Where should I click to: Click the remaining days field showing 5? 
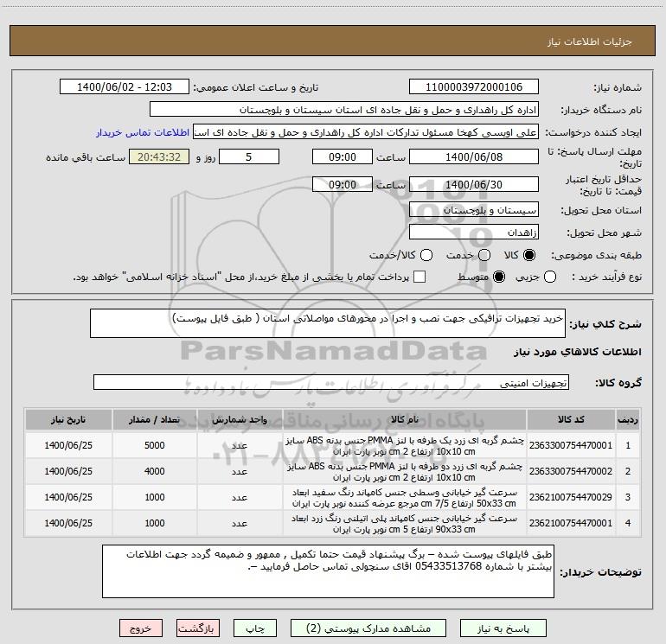click(249, 157)
